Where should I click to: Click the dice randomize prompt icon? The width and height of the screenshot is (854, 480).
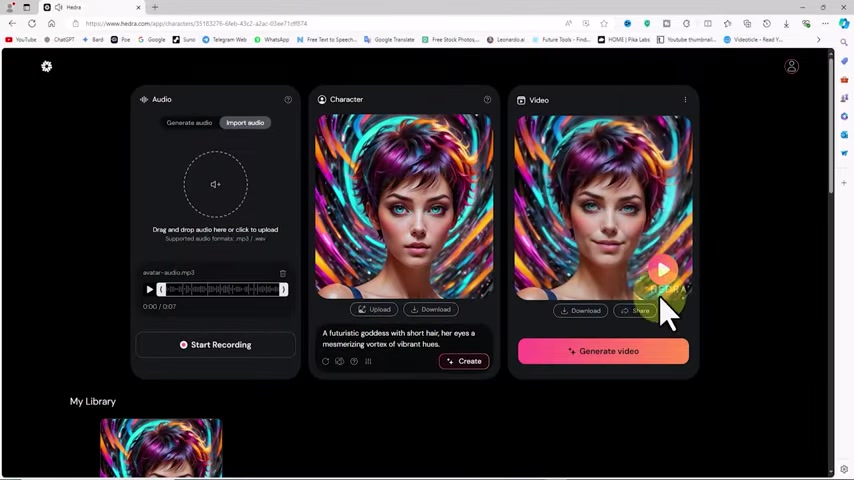[339, 361]
